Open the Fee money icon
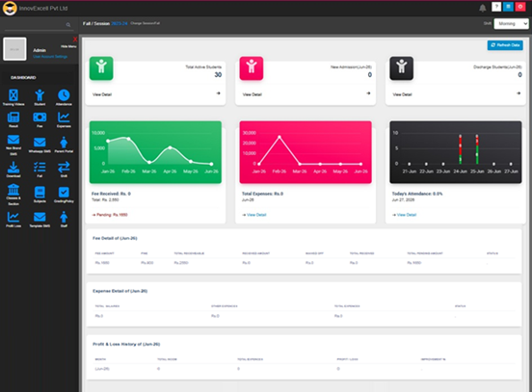 coord(40,118)
